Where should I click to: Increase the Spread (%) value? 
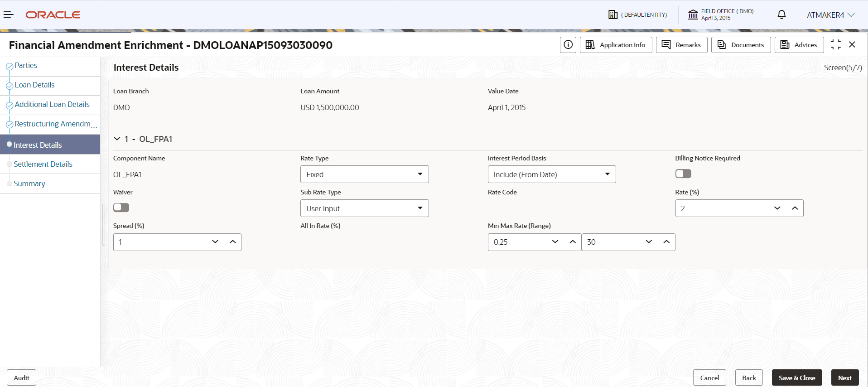[233, 242]
